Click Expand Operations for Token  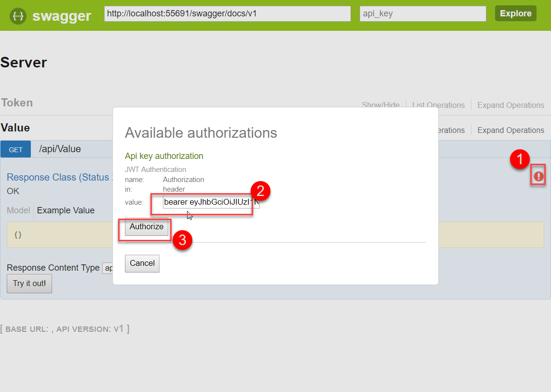(511, 105)
